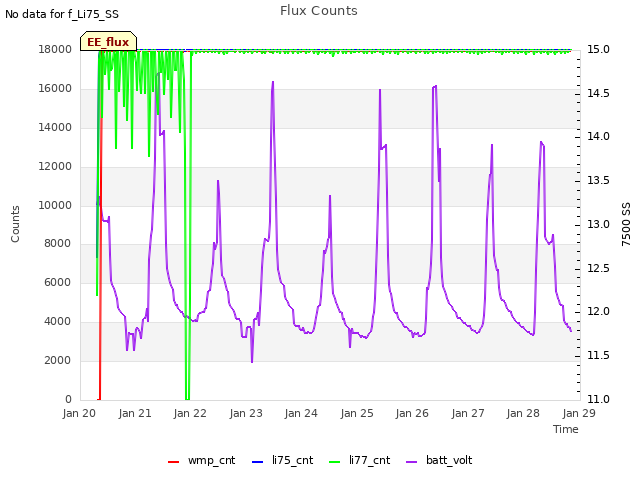Click the green li77_cnt legend swatch
The width and height of the screenshot is (640, 480).
[334, 462]
